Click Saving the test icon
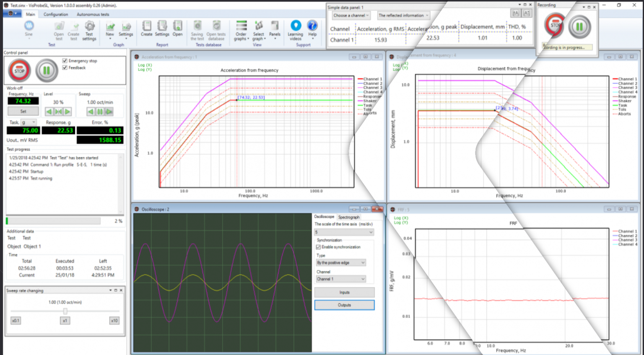Screen dimensions: 644x355 (x=197, y=31)
